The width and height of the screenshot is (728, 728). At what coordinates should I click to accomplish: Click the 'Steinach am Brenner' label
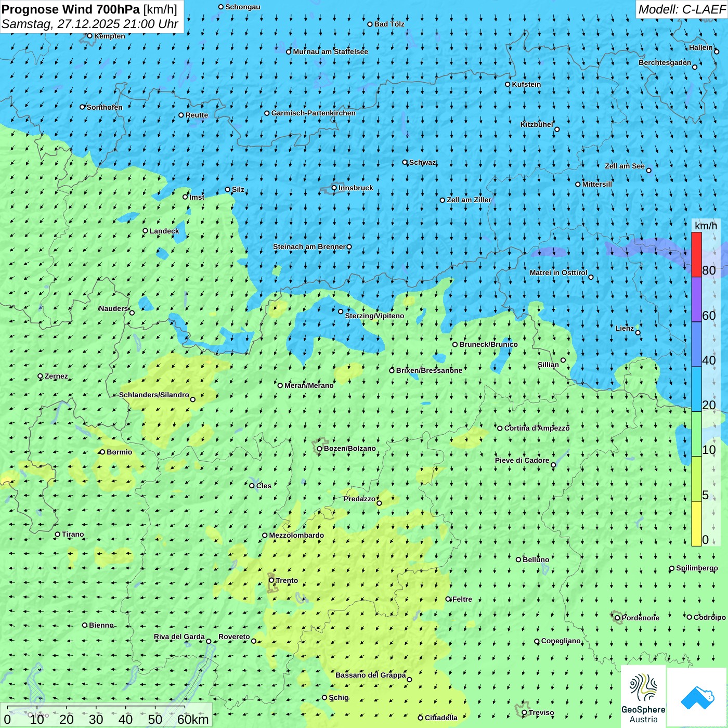309,246
